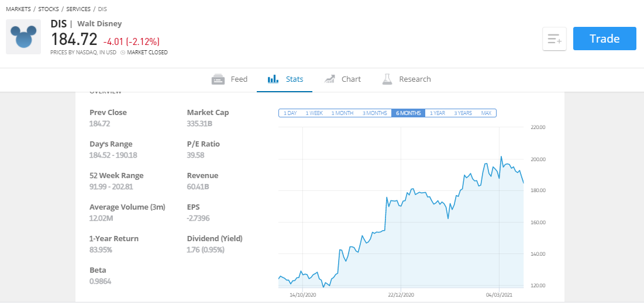
Task: Open the Feed tab
Action: pyautogui.click(x=230, y=79)
